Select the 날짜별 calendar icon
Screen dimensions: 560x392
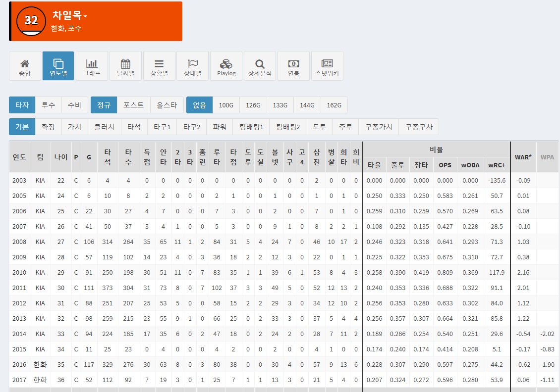125,63
